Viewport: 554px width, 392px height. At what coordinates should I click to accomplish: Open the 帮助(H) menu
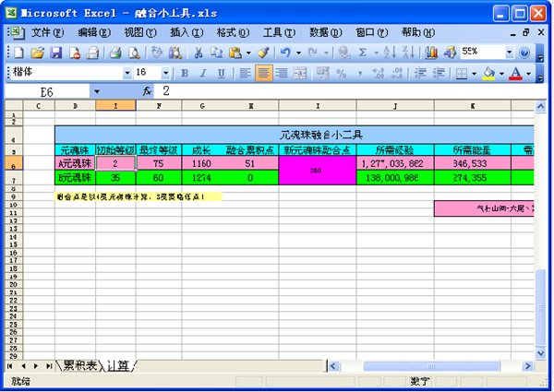pos(418,33)
